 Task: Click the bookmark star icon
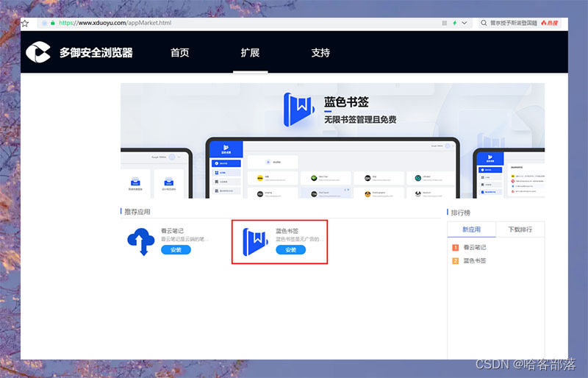click(25, 24)
